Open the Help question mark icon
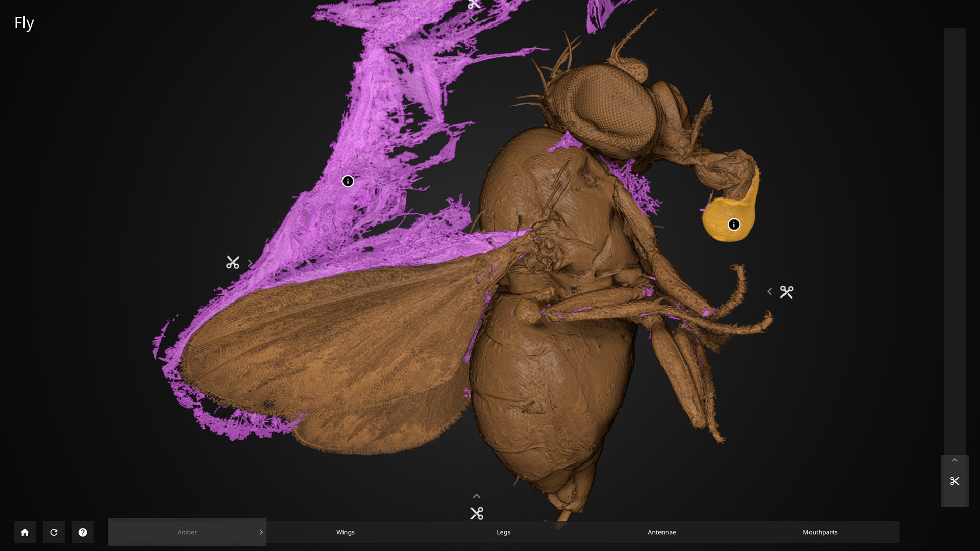This screenshot has height=551, width=980. (x=83, y=532)
